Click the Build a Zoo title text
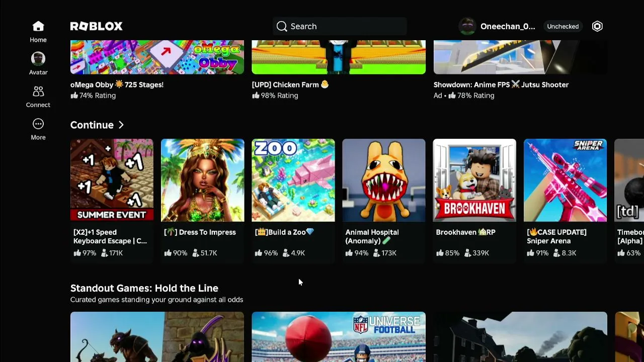The width and height of the screenshot is (644, 362). pyautogui.click(x=284, y=232)
